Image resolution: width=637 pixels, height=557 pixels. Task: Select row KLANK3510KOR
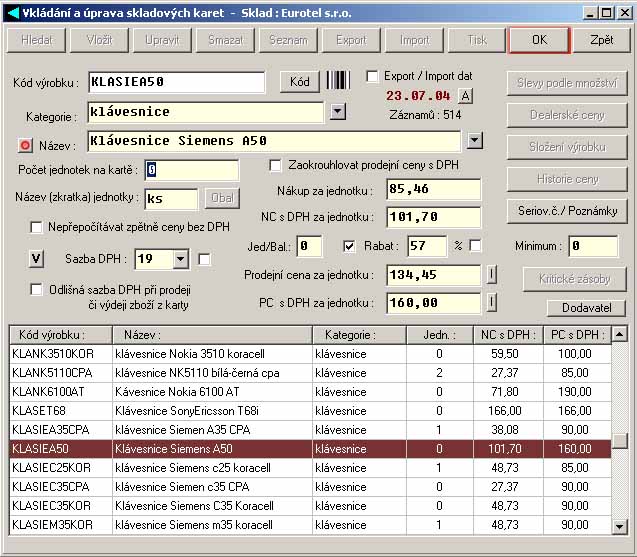coord(310,354)
